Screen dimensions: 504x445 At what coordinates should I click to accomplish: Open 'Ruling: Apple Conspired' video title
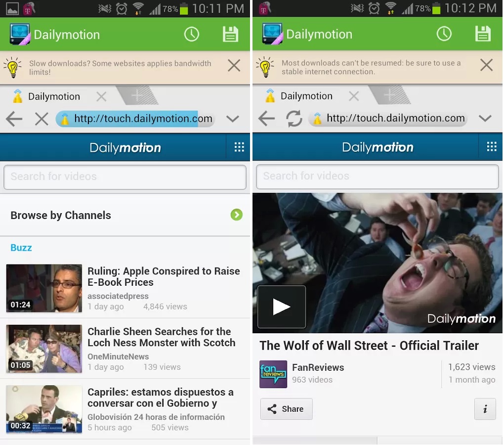[x=164, y=276]
